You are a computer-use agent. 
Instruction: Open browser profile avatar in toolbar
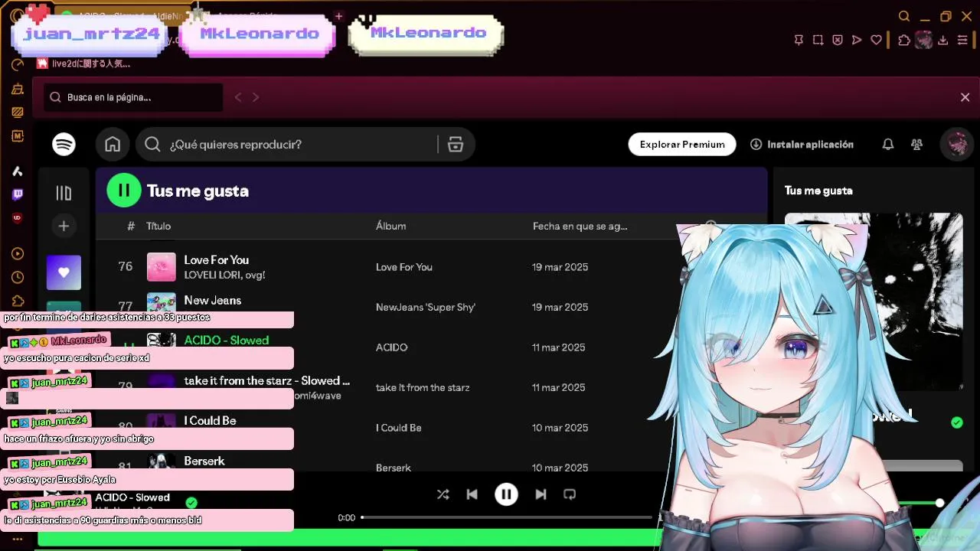[x=924, y=40]
